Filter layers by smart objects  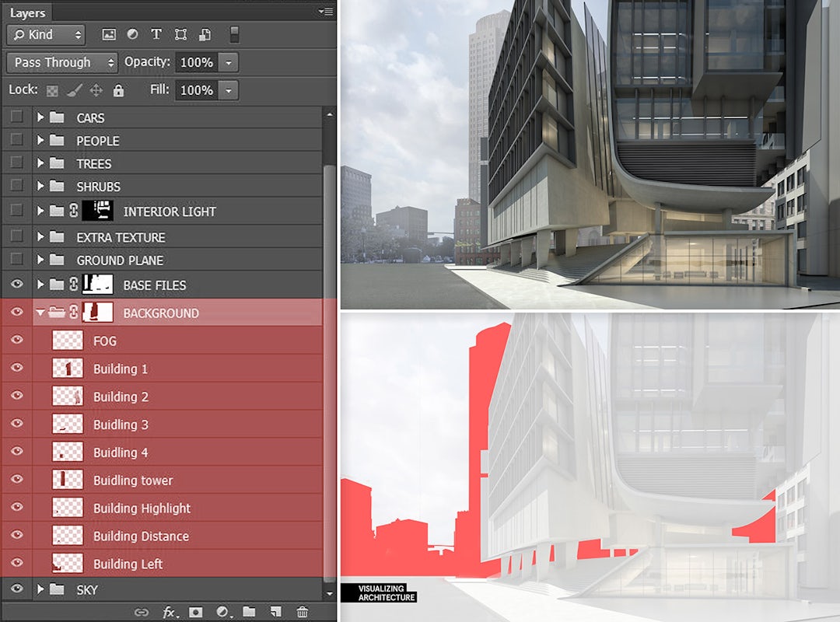pos(205,34)
